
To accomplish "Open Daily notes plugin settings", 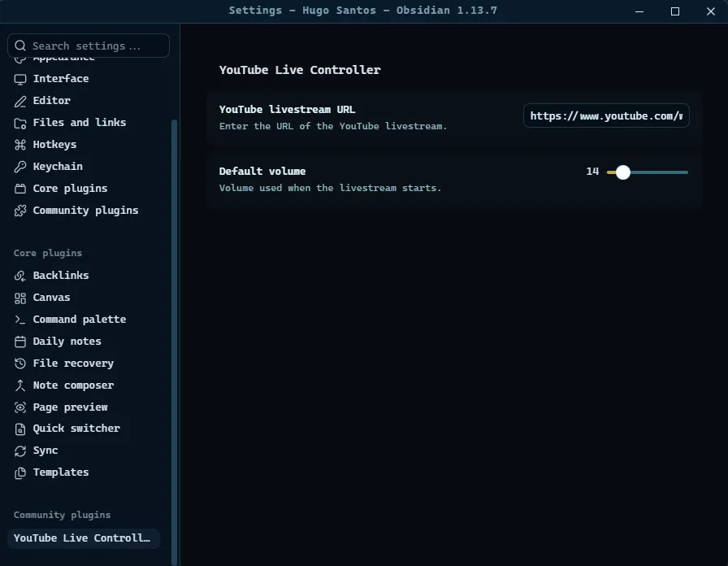I will click(84, 341).
